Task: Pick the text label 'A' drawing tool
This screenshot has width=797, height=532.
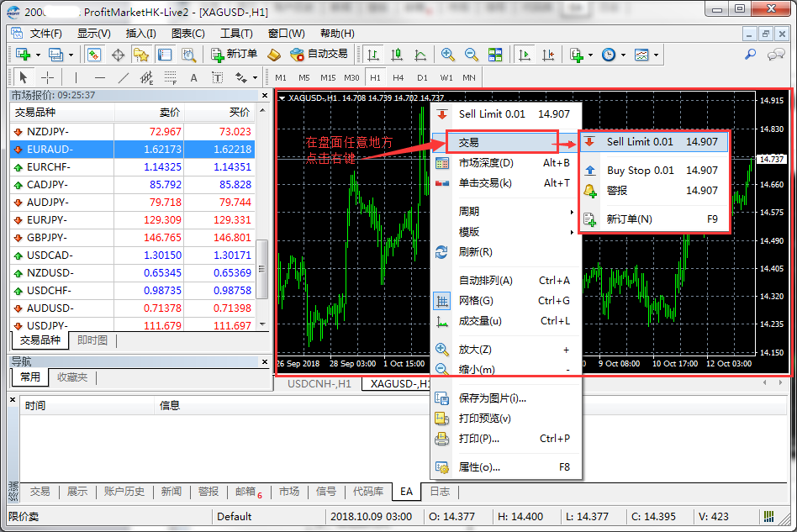Action: tap(193, 77)
